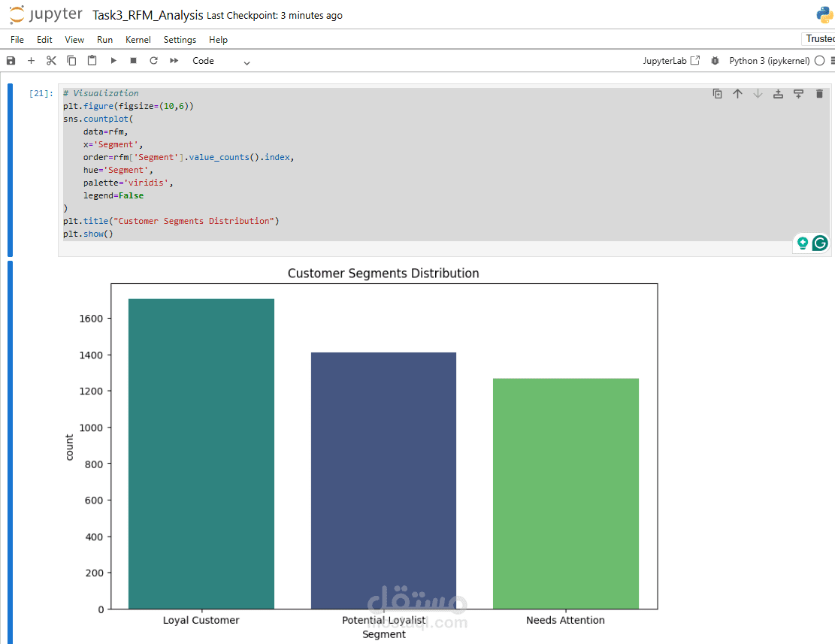The height and width of the screenshot is (644, 835).
Task: Enable the debugger with the bug icon
Action: pos(715,61)
